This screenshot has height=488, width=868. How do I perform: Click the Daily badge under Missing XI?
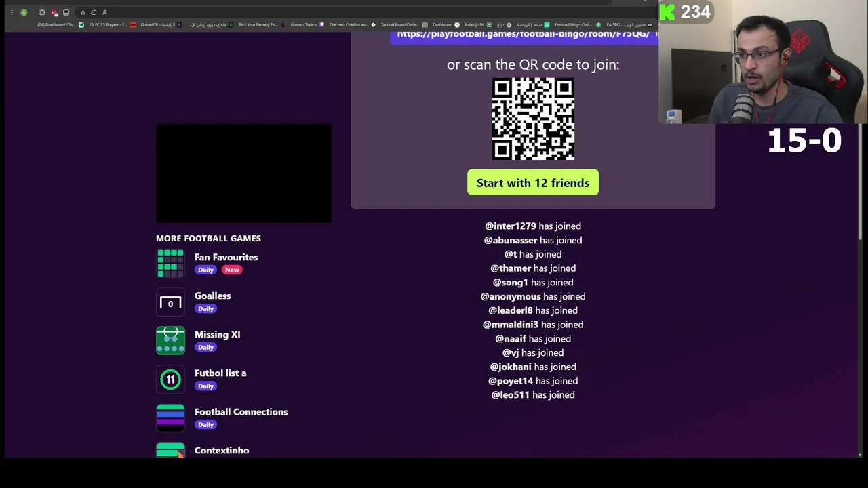tap(205, 347)
